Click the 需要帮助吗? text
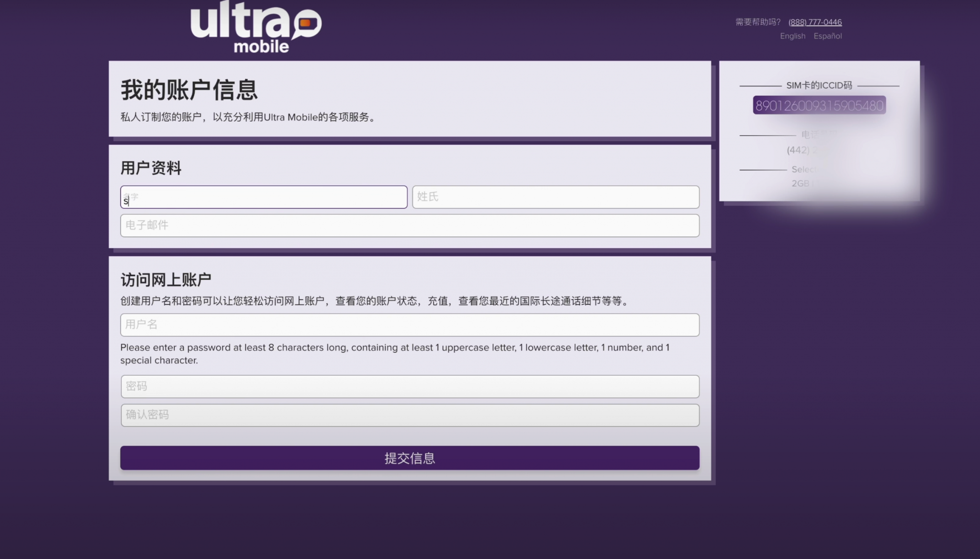The width and height of the screenshot is (980, 559). point(758,22)
